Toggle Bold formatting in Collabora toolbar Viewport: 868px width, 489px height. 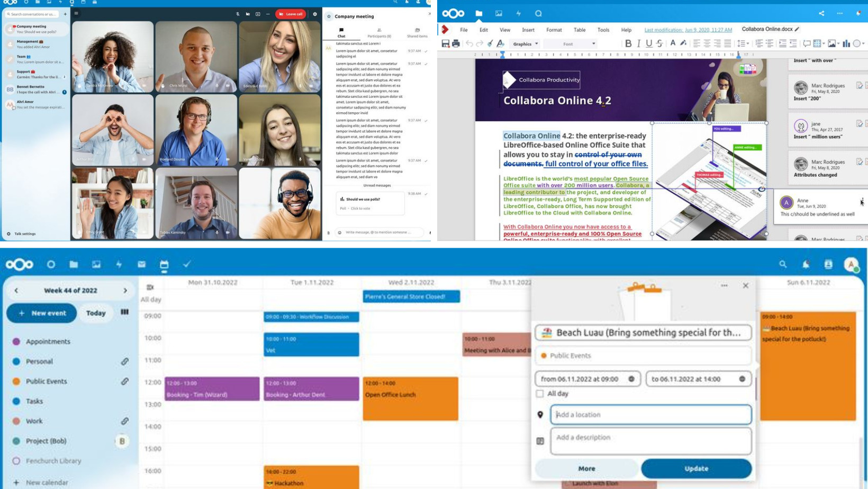(628, 44)
